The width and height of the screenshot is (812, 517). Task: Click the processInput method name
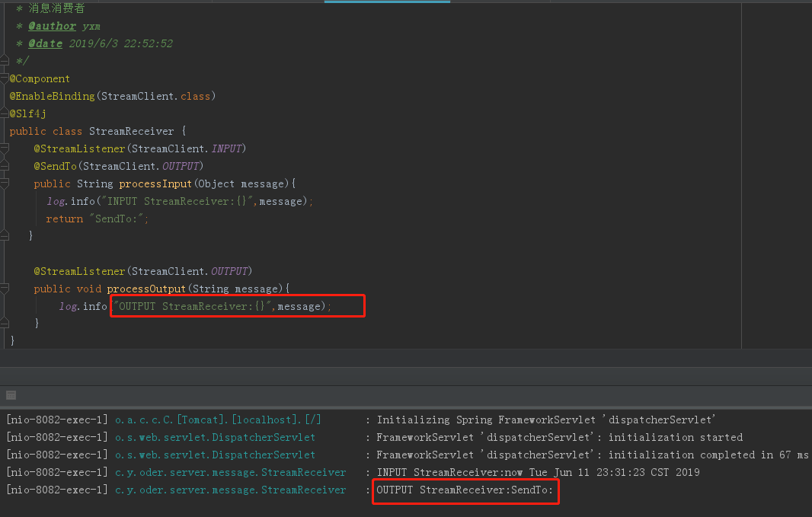(155, 184)
